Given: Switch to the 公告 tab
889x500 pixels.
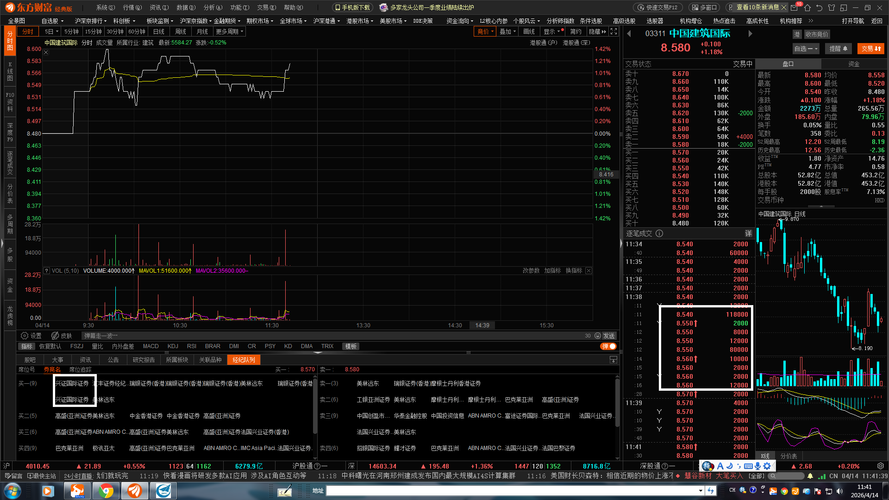Looking at the screenshot, I should coord(113,360).
